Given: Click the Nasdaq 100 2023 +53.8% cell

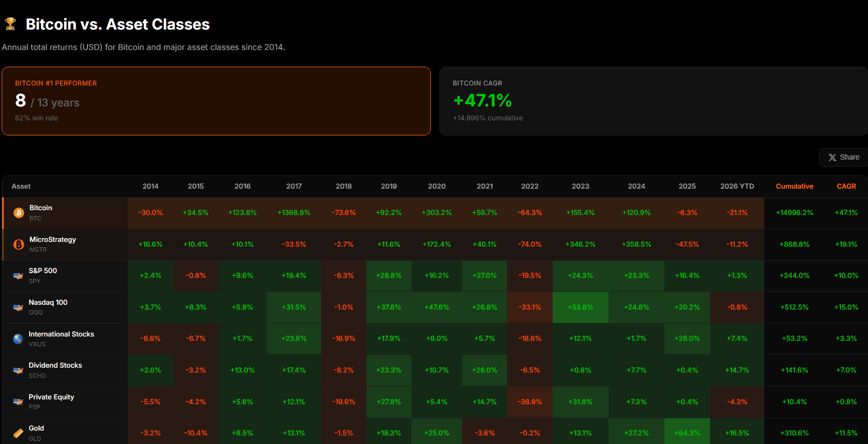Looking at the screenshot, I should [580, 307].
